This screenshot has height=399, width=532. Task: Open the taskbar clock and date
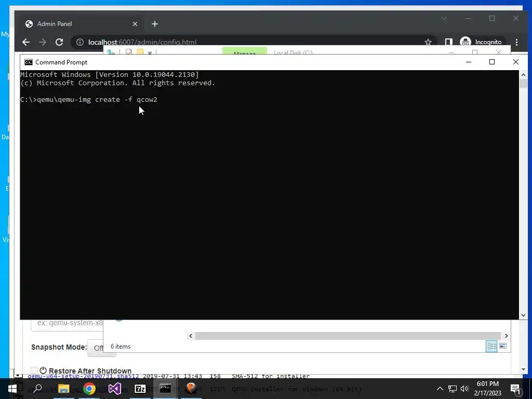pyautogui.click(x=487, y=389)
